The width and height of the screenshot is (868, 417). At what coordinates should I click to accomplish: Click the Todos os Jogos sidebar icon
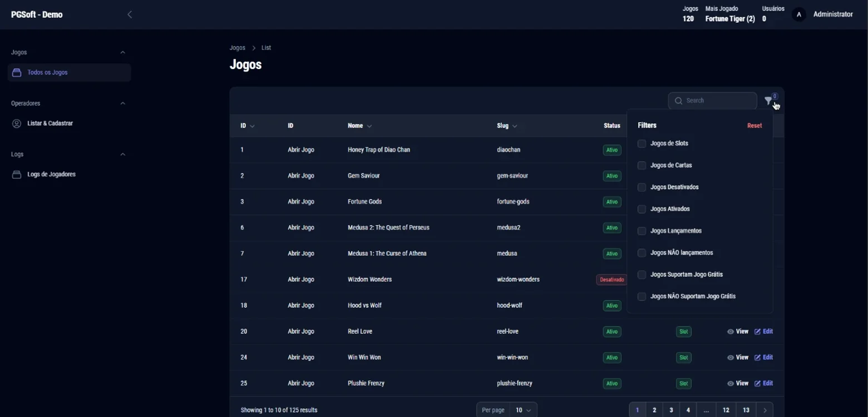coord(17,72)
